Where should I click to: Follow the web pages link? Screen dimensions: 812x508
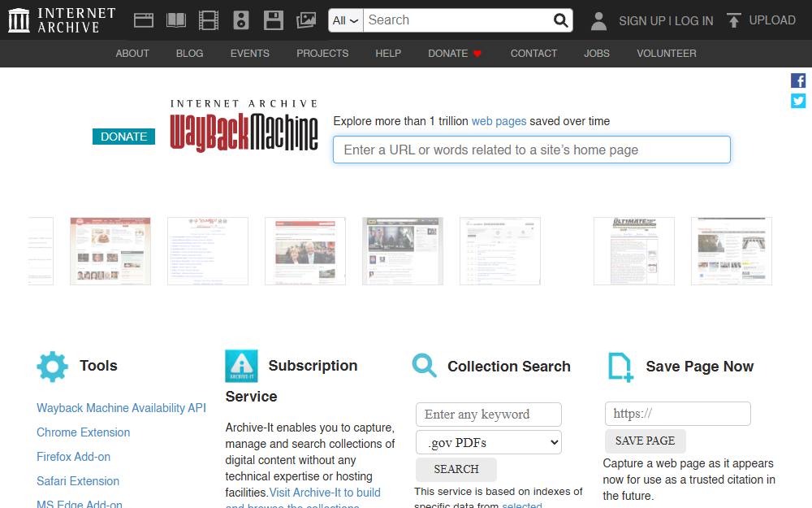pos(499,121)
